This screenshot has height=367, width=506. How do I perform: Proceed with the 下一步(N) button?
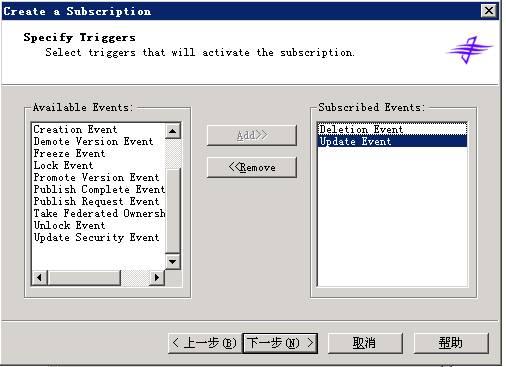tap(280, 343)
